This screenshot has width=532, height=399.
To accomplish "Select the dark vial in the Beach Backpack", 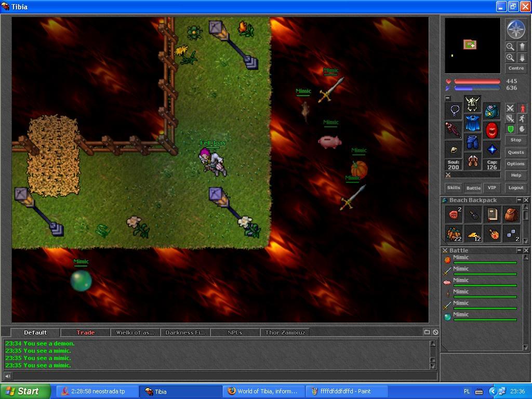I will click(x=473, y=215).
